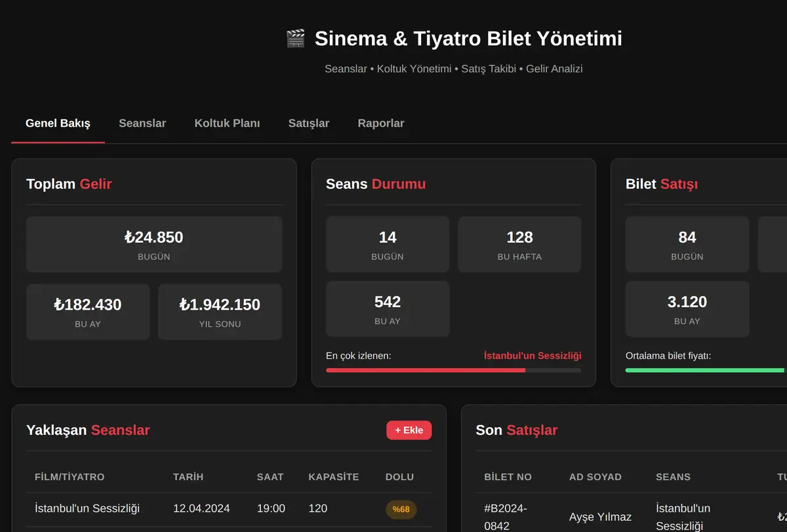
Task: Click the 3.120 Bu Ay bilet tile
Action: click(x=687, y=309)
